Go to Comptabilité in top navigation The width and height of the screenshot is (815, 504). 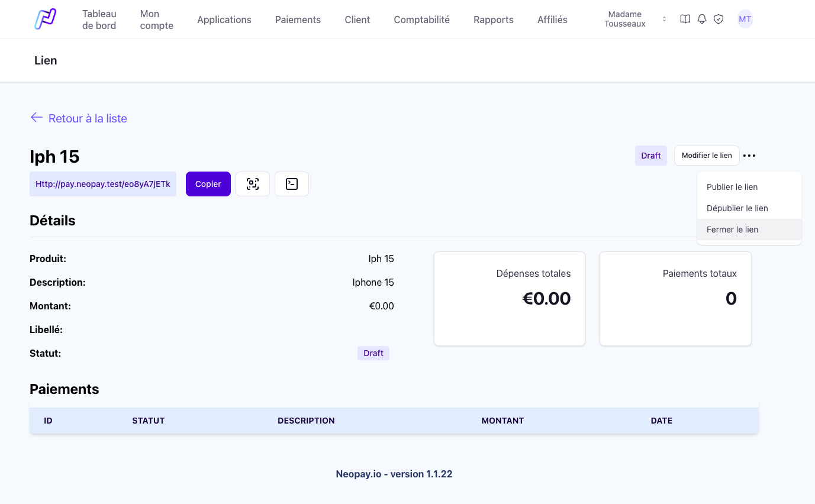click(421, 20)
